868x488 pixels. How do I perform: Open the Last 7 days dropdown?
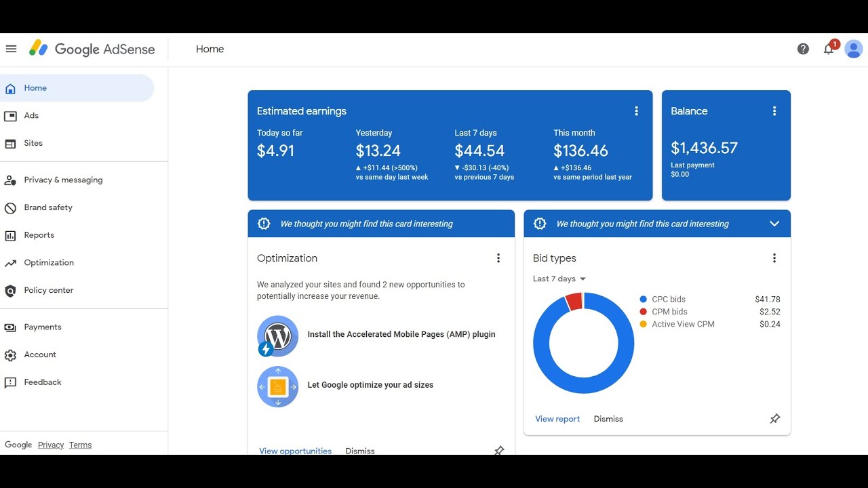pyautogui.click(x=559, y=279)
